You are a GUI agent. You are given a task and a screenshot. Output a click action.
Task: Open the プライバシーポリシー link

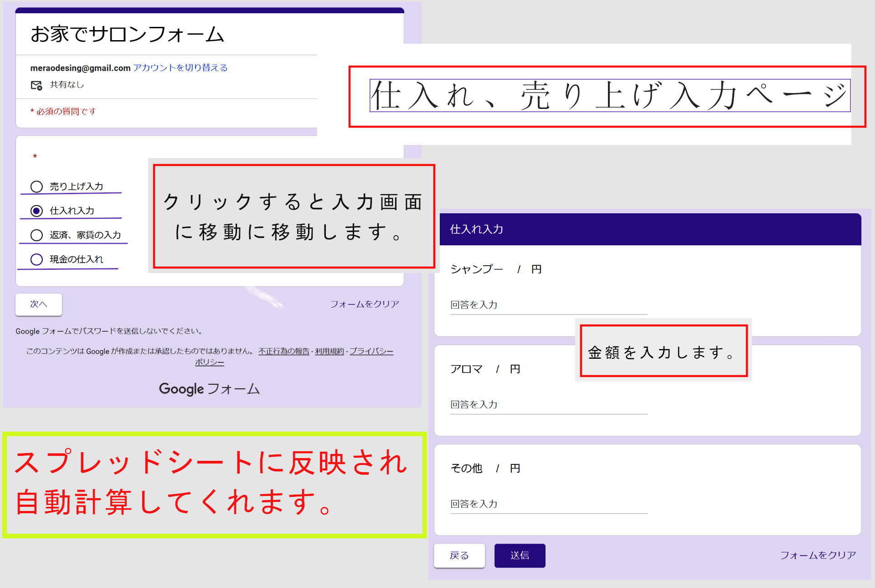pos(371,351)
